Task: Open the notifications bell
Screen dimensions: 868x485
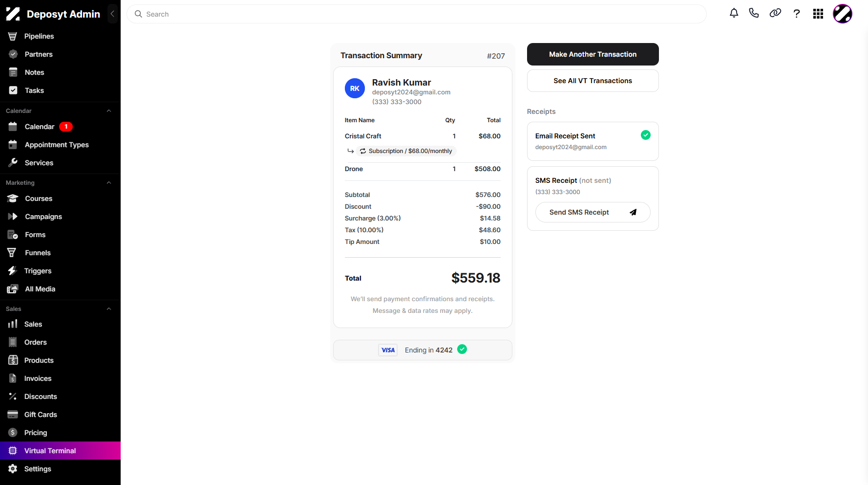Action: tap(734, 13)
